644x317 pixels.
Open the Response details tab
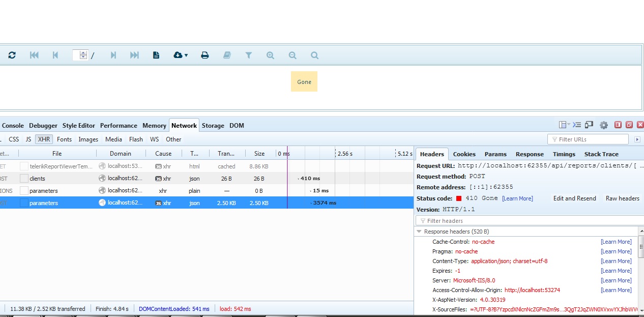pos(530,154)
